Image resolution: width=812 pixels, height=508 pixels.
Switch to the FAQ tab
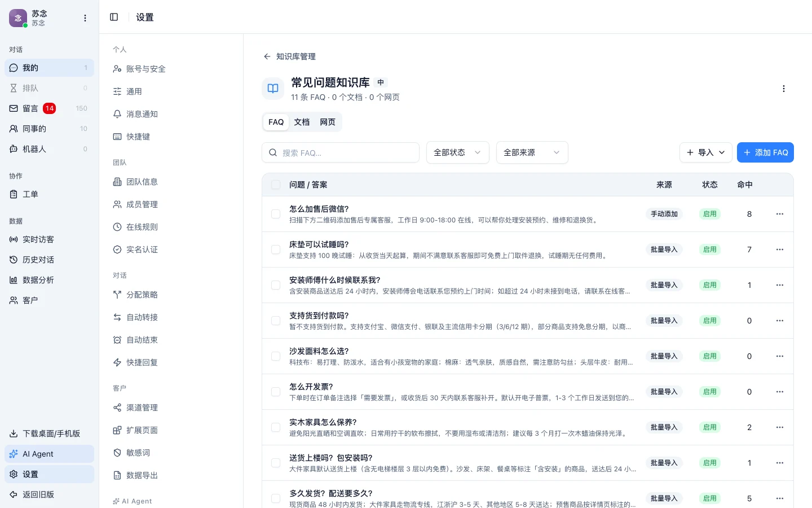point(276,122)
